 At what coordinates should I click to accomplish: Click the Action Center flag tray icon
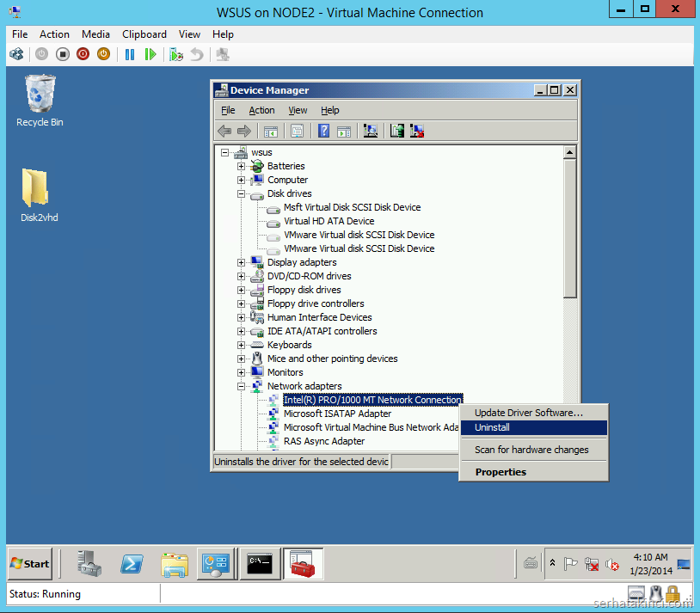(x=570, y=564)
